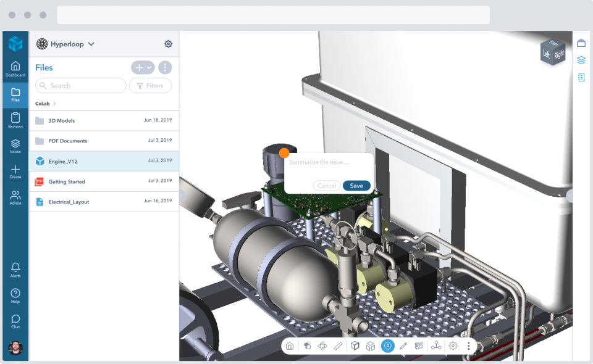Open the Filters button

[151, 86]
